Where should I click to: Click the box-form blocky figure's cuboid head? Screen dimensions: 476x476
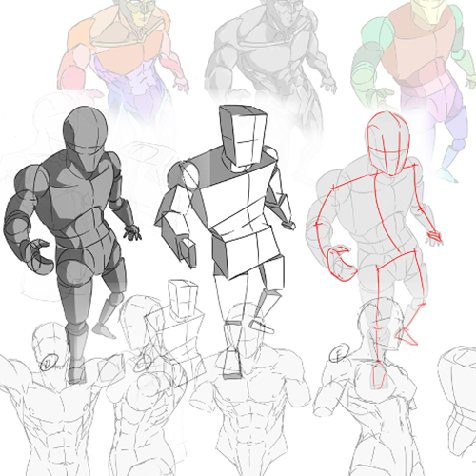243,136
